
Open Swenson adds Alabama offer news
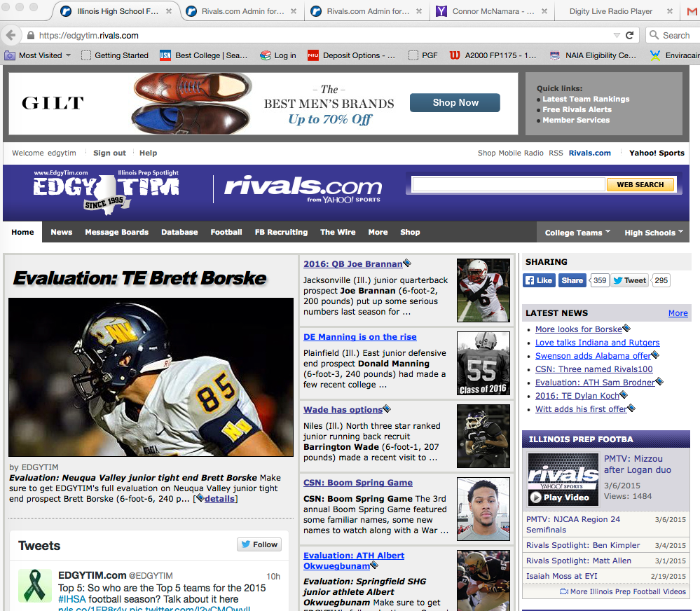(593, 356)
